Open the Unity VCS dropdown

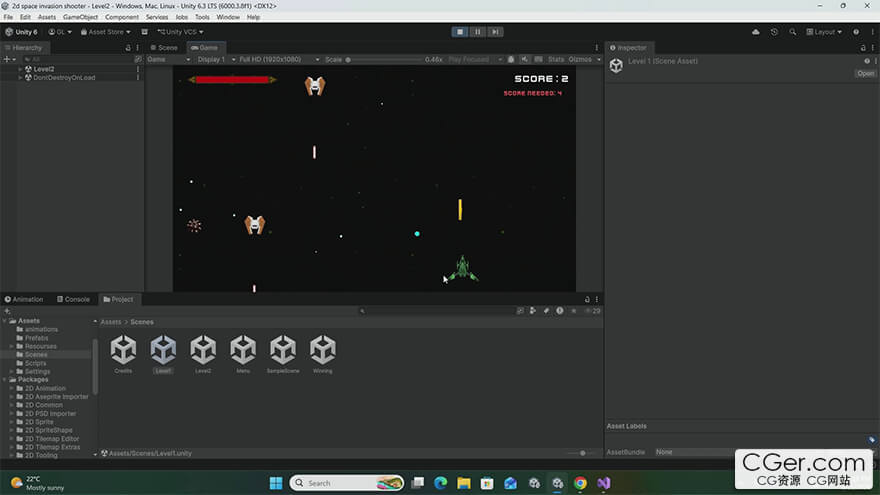pyautogui.click(x=180, y=32)
